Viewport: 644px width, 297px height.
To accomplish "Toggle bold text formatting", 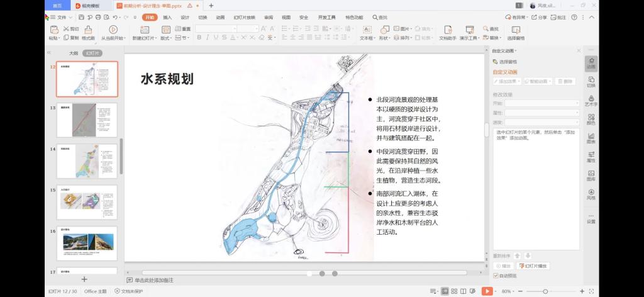I will pyautogui.click(x=199, y=38).
